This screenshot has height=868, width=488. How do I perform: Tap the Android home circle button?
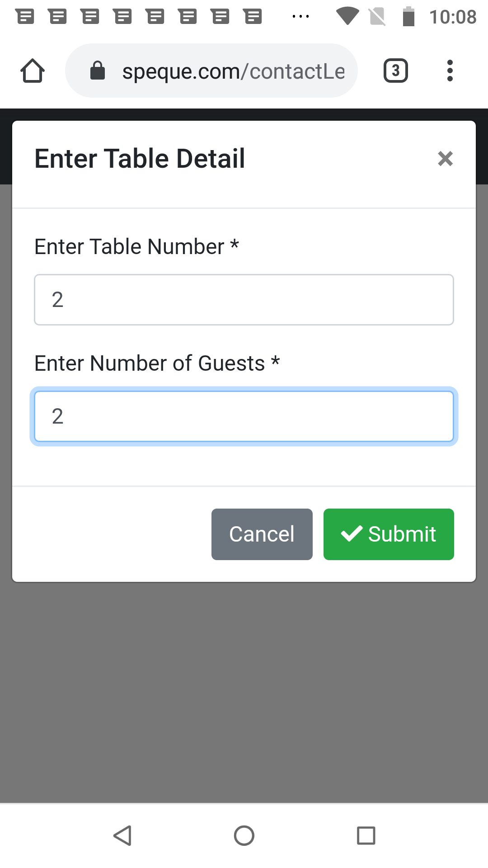point(244,835)
